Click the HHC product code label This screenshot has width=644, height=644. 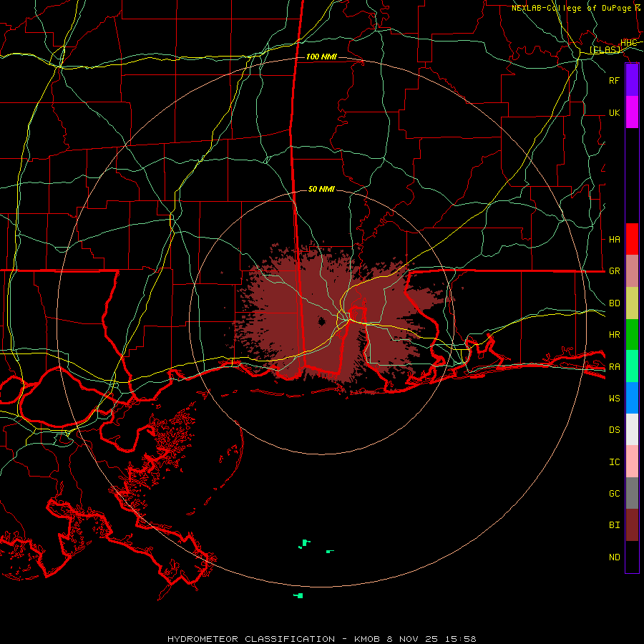coord(628,43)
